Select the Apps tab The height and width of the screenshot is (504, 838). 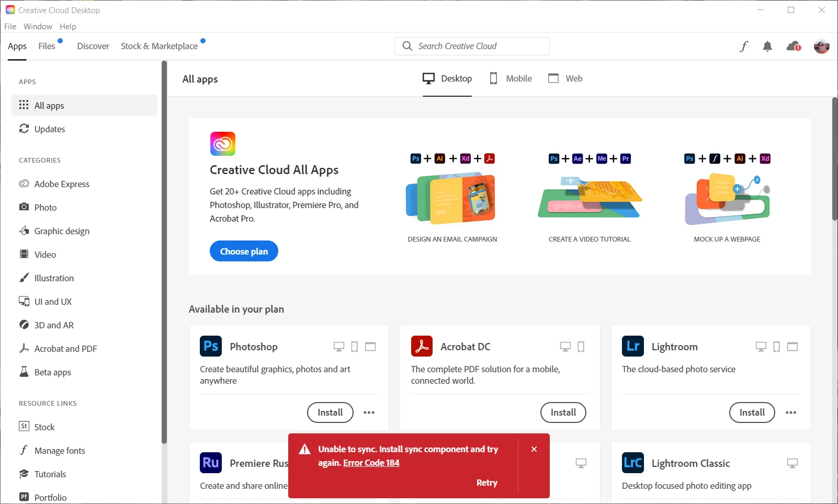pyautogui.click(x=17, y=46)
